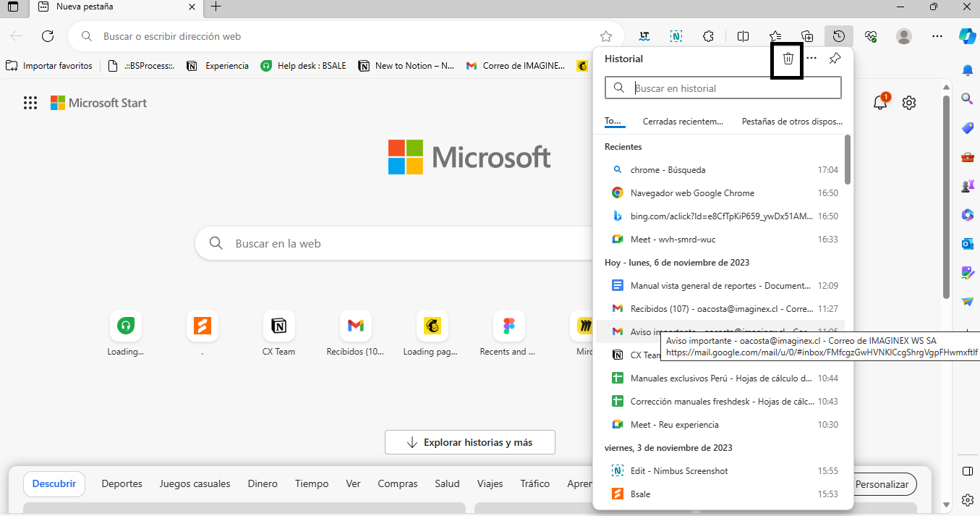Image resolution: width=980 pixels, height=516 pixels.
Task: Open a new tab with the plus icon
Action: 216,7
